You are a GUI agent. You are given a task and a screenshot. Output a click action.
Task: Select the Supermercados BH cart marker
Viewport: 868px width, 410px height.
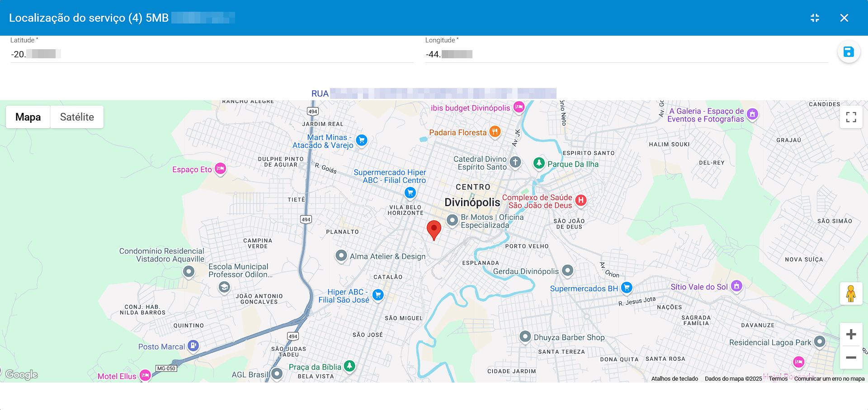tap(627, 288)
